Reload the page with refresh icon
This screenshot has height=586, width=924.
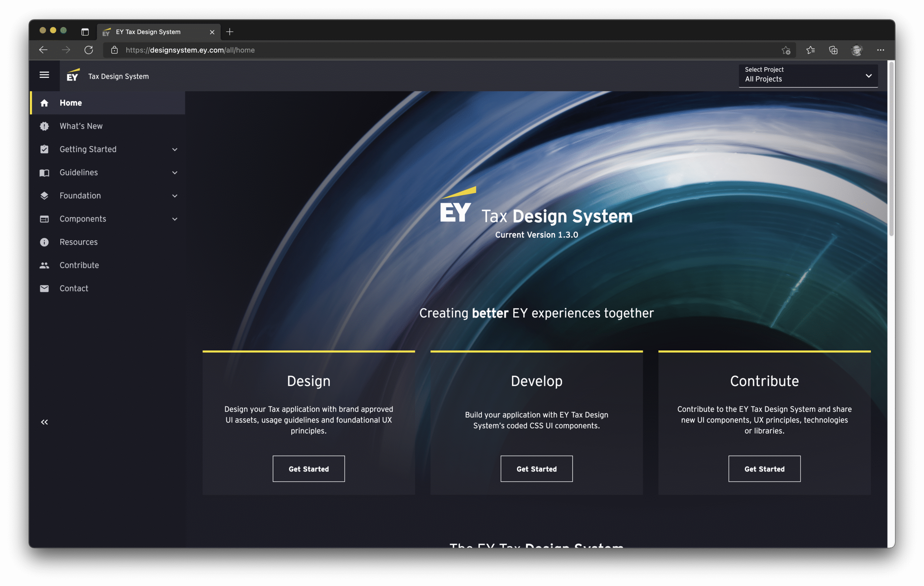point(89,50)
